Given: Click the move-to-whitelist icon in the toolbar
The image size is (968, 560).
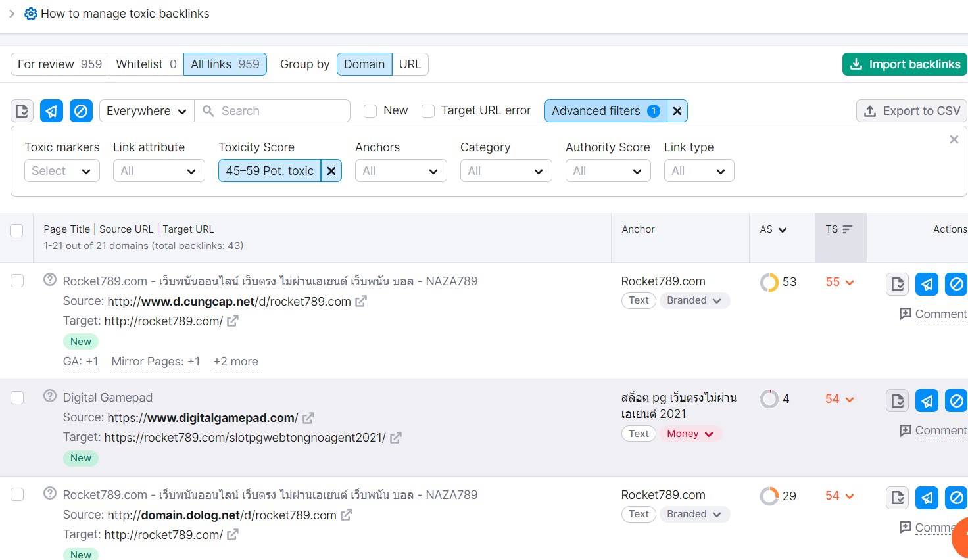Looking at the screenshot, I should pyautogui.click(x=22, y=111).
